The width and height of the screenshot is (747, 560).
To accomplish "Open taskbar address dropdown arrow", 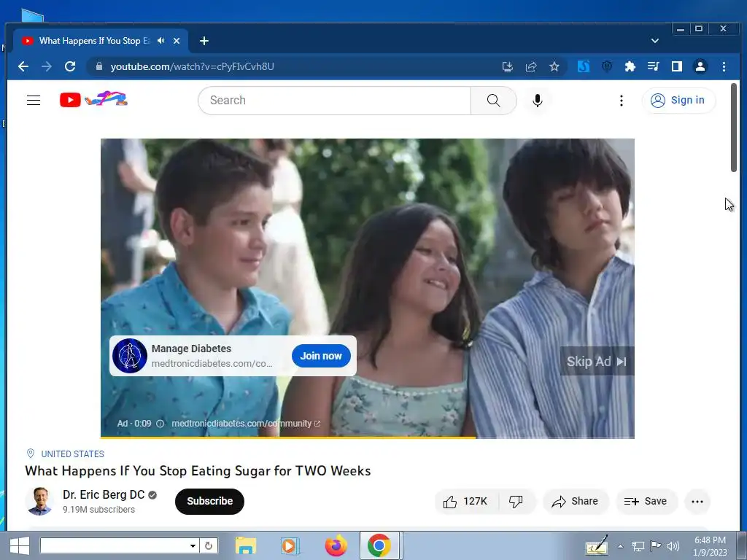I will point(193,545).
